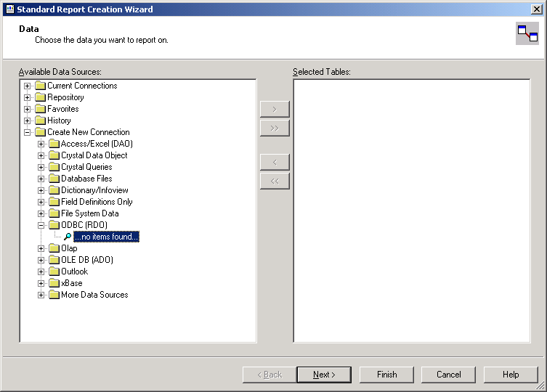Collapse the ODBC (RDO) node

pos(41,225)
